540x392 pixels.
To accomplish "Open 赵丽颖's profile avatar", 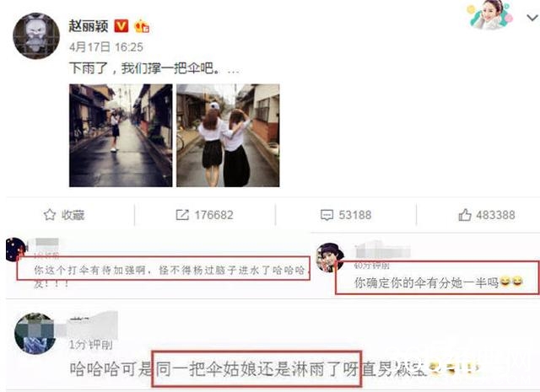I will 36,35.
